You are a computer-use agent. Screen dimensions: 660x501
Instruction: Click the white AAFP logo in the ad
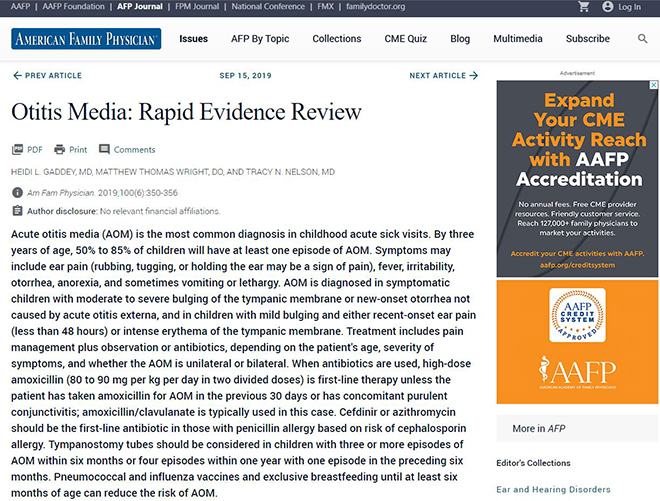point(577,372)
